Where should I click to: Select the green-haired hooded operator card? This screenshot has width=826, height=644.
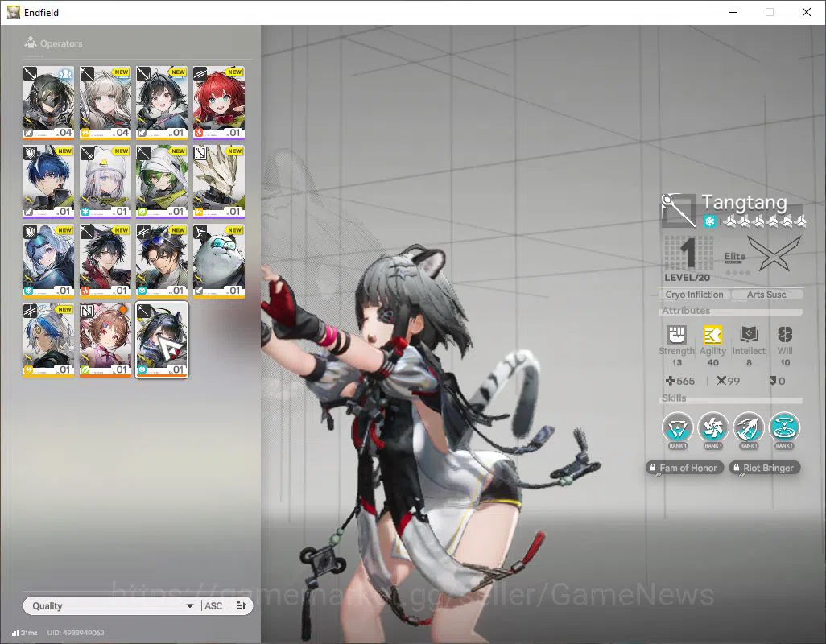point(162,181)
